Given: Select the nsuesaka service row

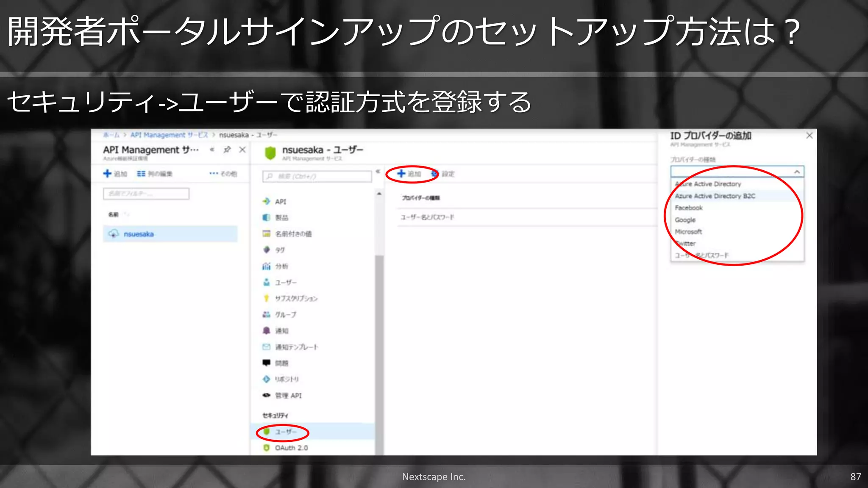Looking at the screenshot, I should (x=170, y=234).
